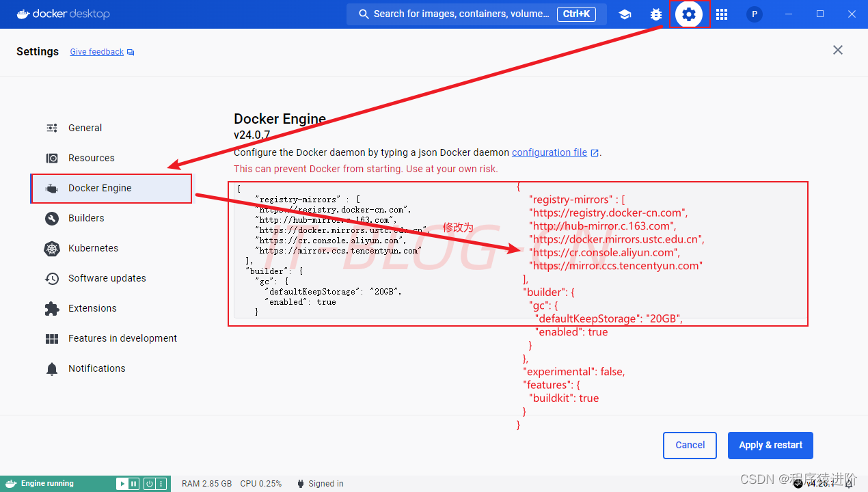Open the Learning center graduation cap icon
This screenshot has width=868, height=492.
pos(625,14)
